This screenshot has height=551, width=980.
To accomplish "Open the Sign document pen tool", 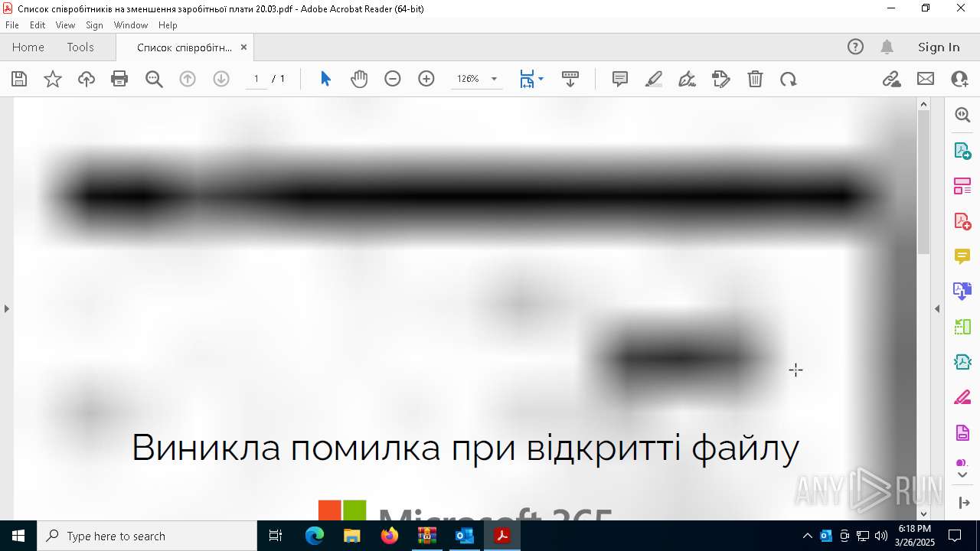I will [688, 79].
